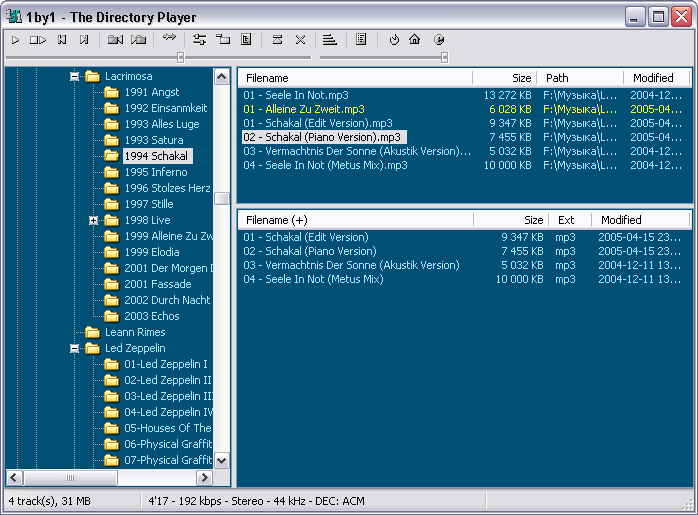Image resolution: width=698 pixels, height=515 pixels.
Task: Click the tree's horizontal scroll right arrow
Action: [204, 478]
